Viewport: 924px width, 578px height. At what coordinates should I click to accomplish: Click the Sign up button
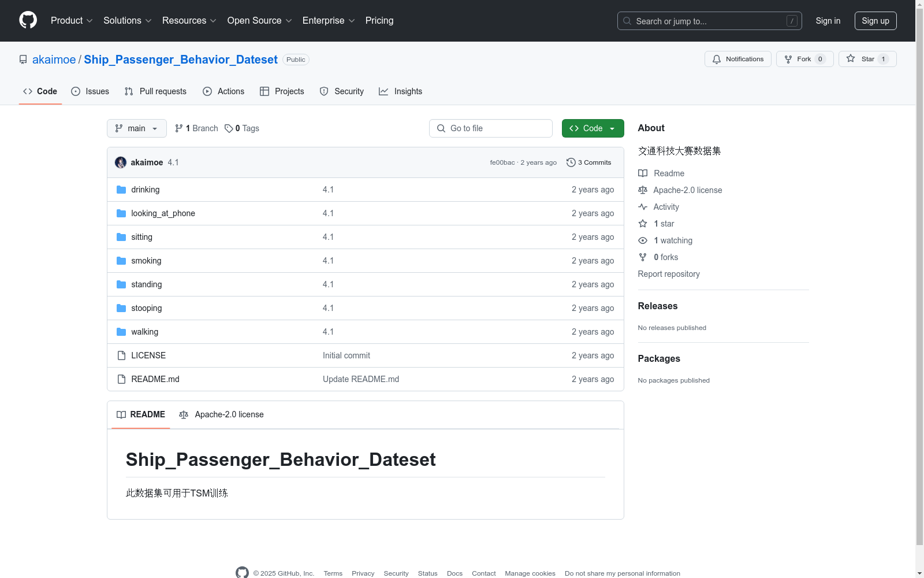tap(875, 21)
